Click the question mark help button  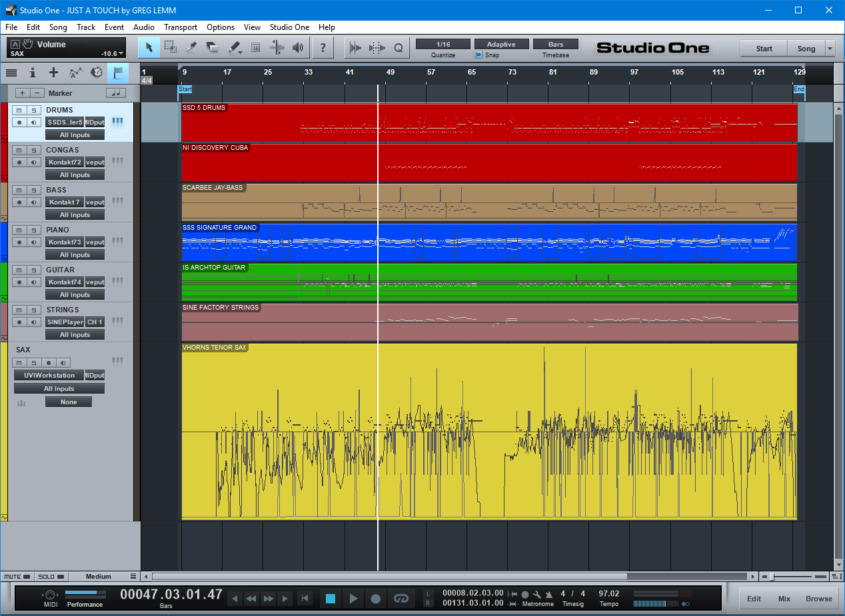coord(323,47)
